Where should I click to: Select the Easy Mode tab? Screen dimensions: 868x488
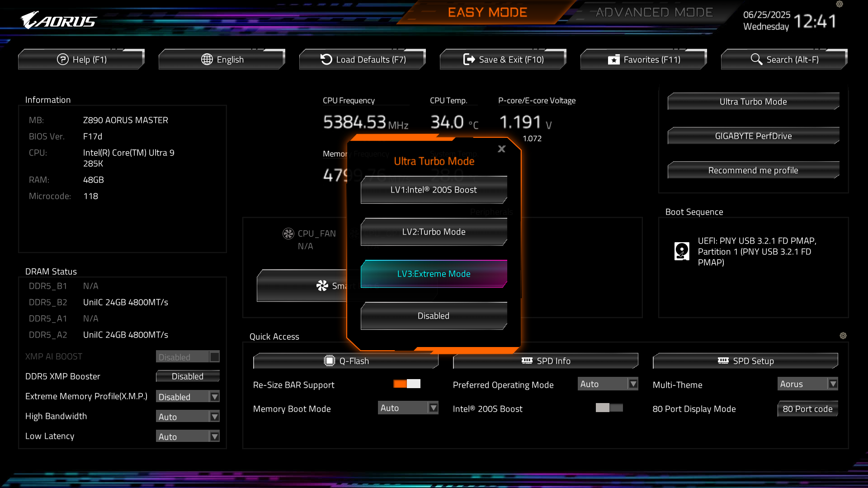tap(488, 12)
